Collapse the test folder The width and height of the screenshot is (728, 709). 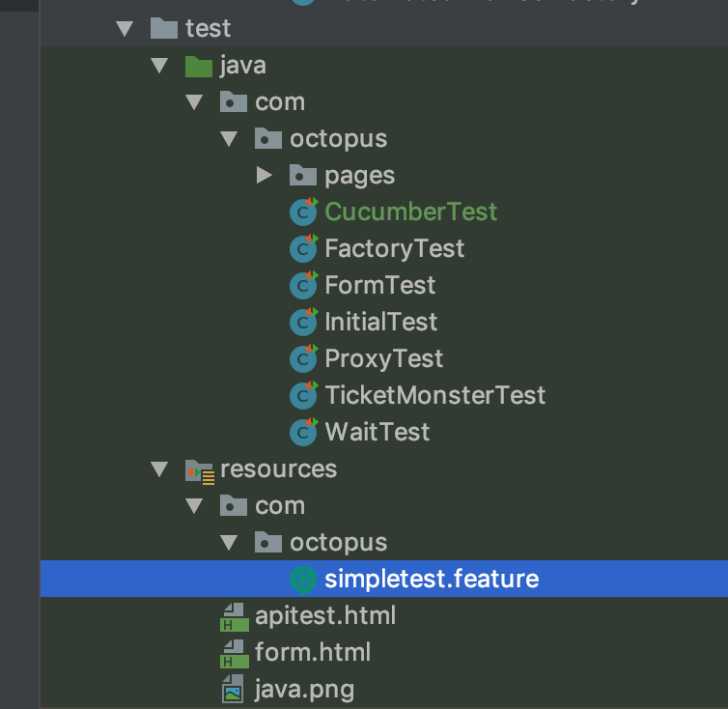coord(124,29)
